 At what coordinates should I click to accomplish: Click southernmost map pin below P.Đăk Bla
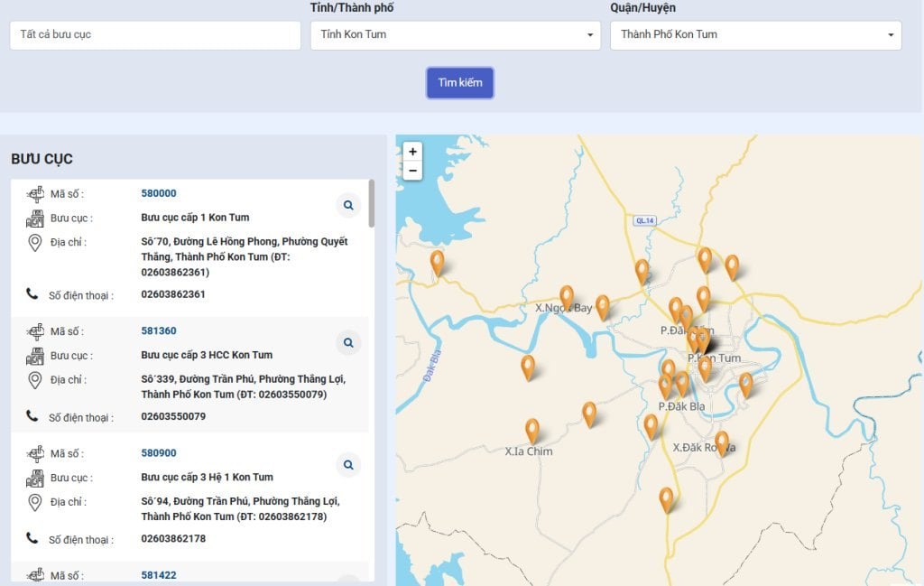point(666,499)
